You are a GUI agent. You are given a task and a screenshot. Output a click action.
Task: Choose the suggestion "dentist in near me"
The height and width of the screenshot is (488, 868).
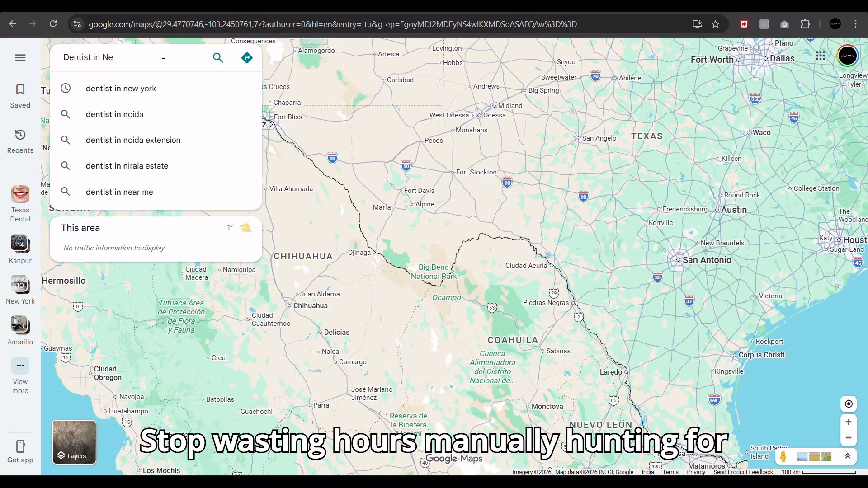tap(119, 192)
